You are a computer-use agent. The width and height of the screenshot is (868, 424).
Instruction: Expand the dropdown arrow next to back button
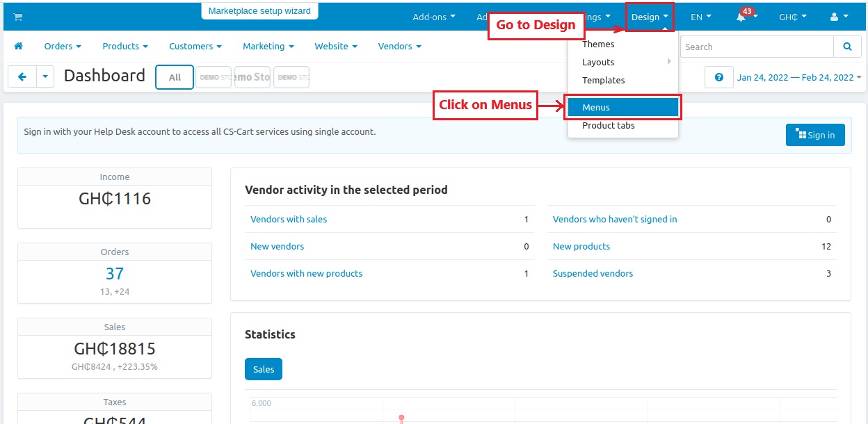(x=45, y=76)
